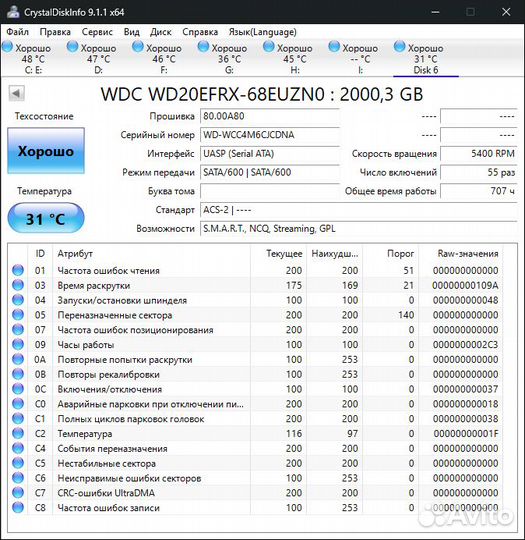This screenshot has width=525, height=540.
Task: Click raw value 0000000002C3
Action: pos(465,345)
